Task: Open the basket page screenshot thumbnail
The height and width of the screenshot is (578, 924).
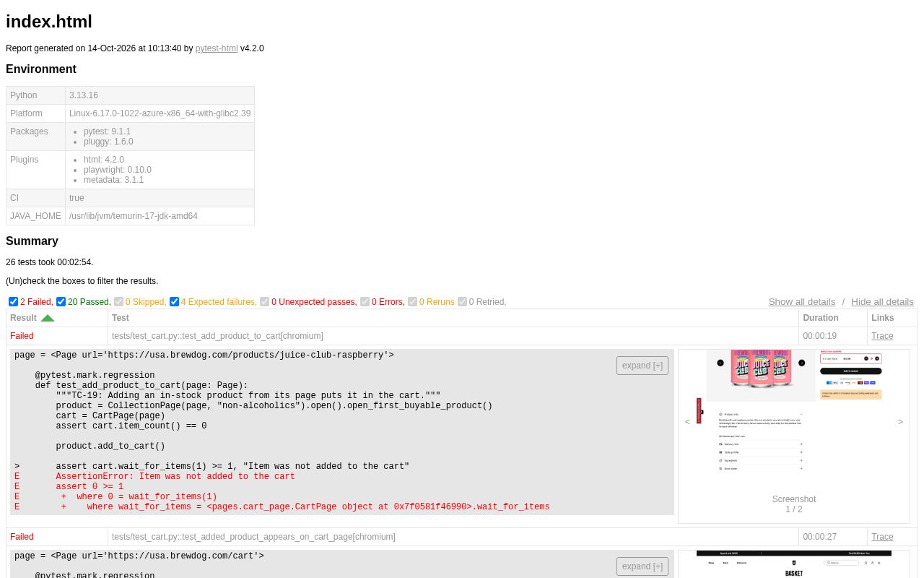Action: (794, 564)
